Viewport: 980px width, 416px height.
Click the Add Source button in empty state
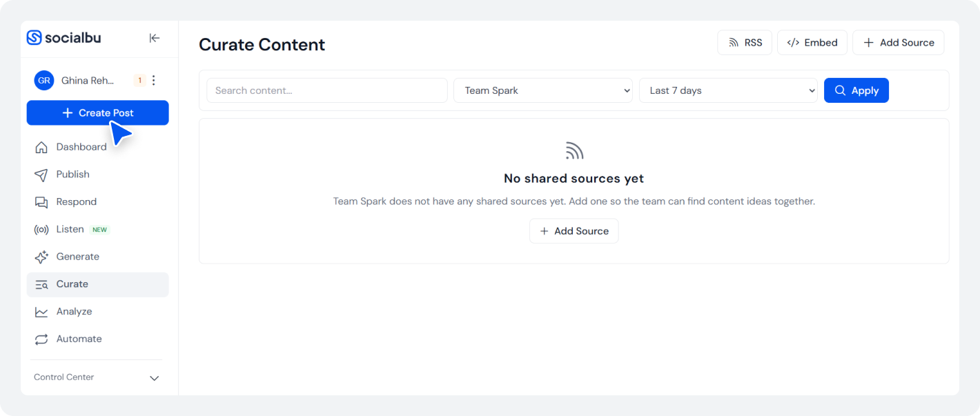coord(574,231)
